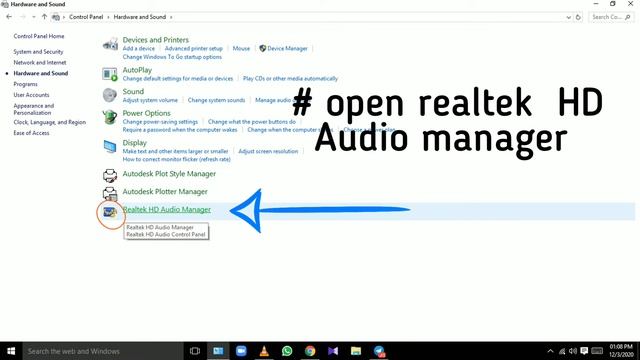The image size is (640, 360).
Task: Open User Accounts in sidebar
Action: [x=31, y=95]
